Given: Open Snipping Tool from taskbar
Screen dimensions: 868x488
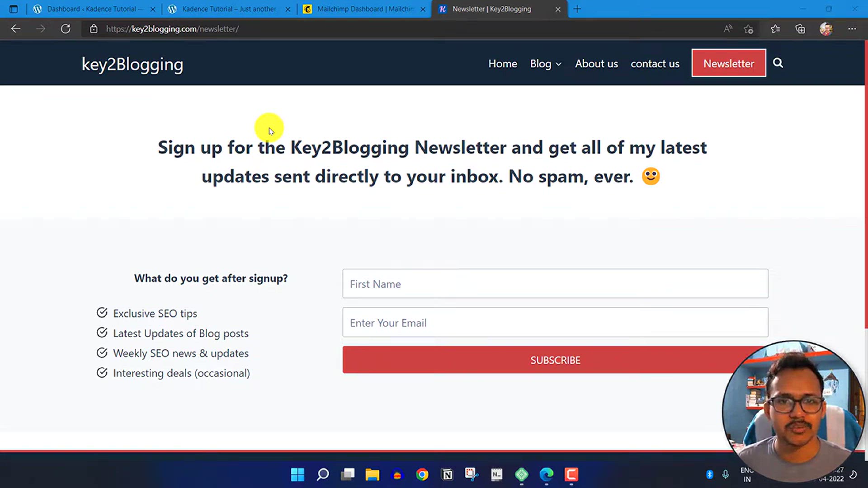Looking at the screenshot, I should (x=472, y=474).
